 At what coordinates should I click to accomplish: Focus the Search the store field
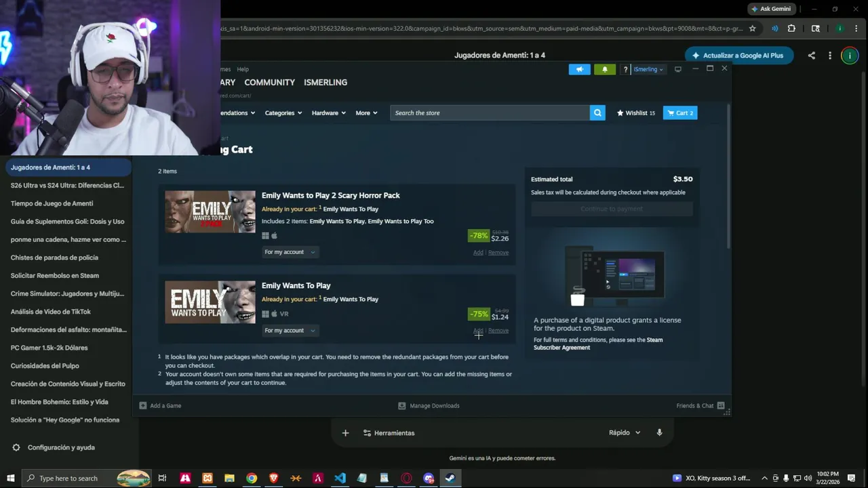coord(490,113)
